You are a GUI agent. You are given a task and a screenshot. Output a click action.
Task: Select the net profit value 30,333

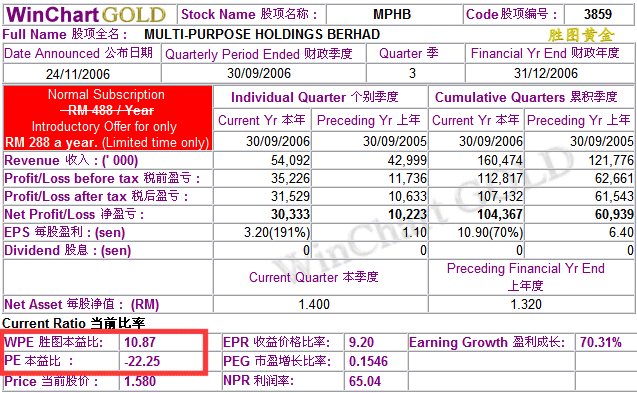[290, 214]
